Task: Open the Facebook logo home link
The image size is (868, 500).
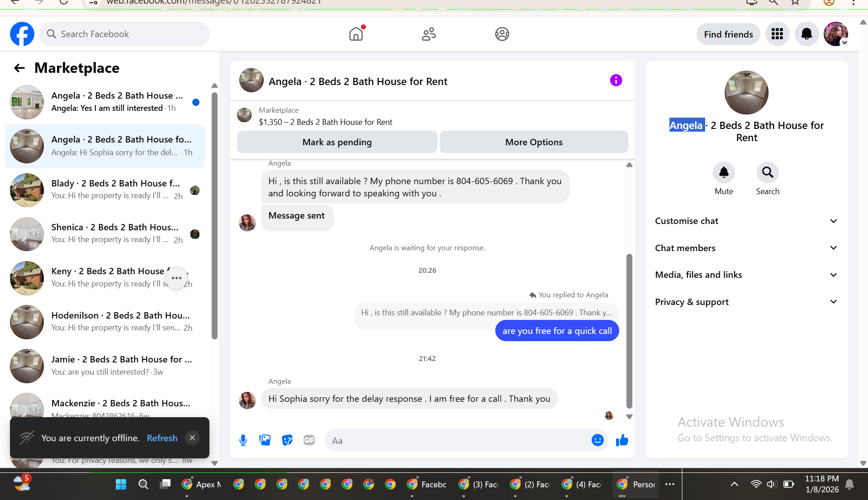Action: (22, 34)
